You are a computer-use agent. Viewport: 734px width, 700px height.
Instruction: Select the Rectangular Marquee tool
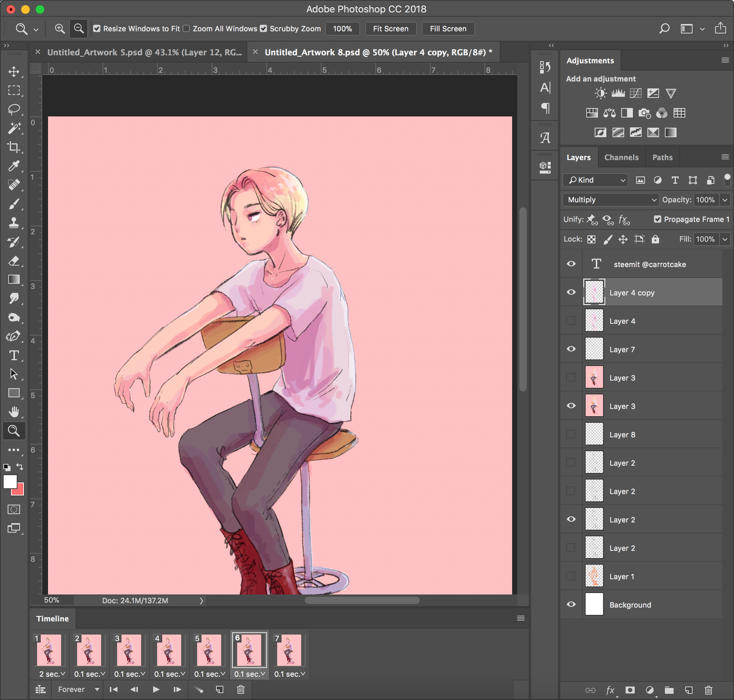[x=14, y=91]
